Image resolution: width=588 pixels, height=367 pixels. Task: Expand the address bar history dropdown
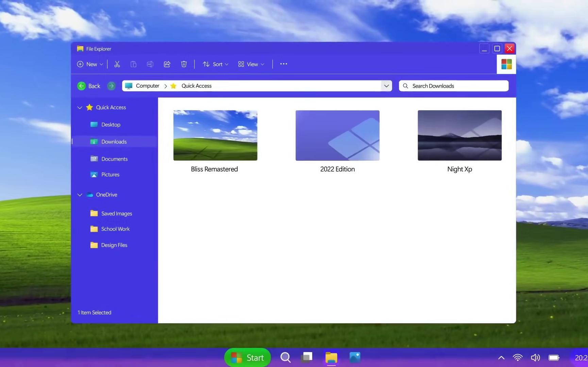(x=386, y=86)
